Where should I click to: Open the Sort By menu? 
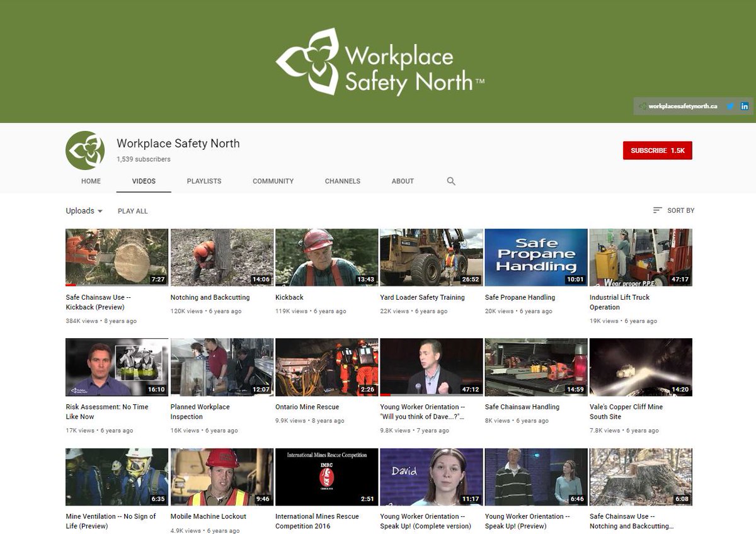point(673,210)
